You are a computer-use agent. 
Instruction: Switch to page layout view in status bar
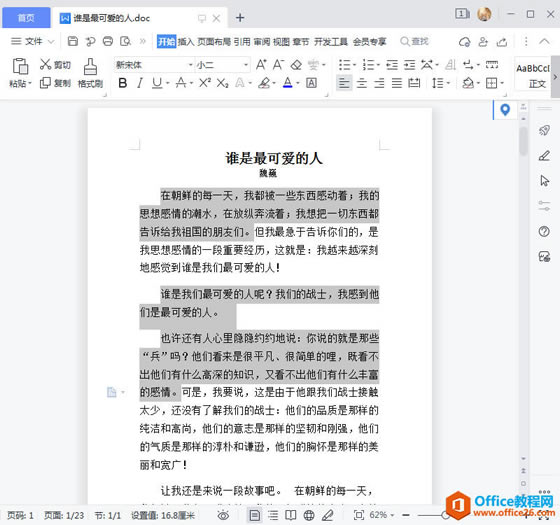pos(255,515)
